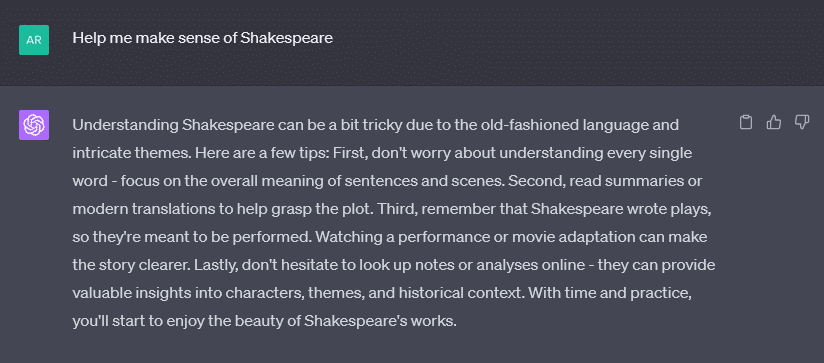This screenshot has height=363, width=824.
Task: Give the response a thumbs up
Action: point(774,122)
